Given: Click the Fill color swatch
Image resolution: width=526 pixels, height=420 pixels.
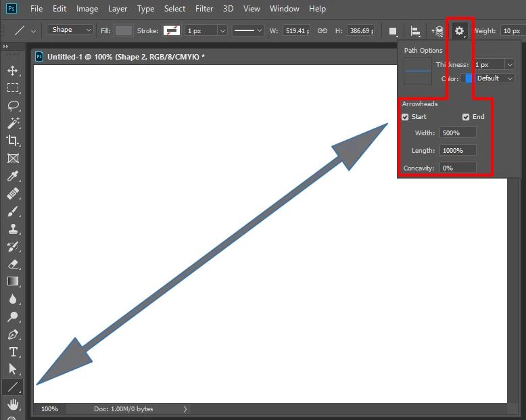Looking at the screenshot, I should click(124, 30).
